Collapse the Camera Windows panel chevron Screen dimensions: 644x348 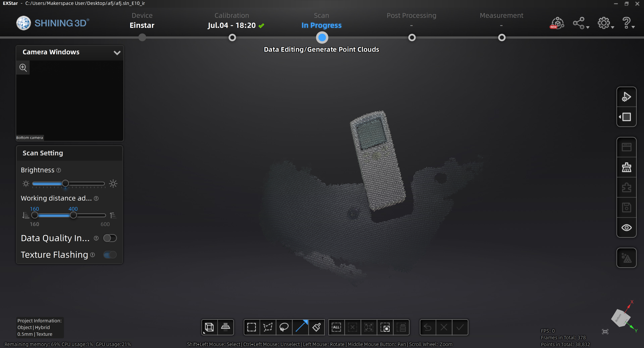(x=117, y=53)
